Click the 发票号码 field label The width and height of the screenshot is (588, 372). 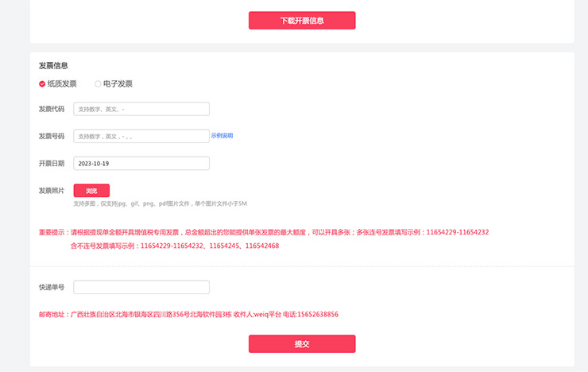point(52,136)
